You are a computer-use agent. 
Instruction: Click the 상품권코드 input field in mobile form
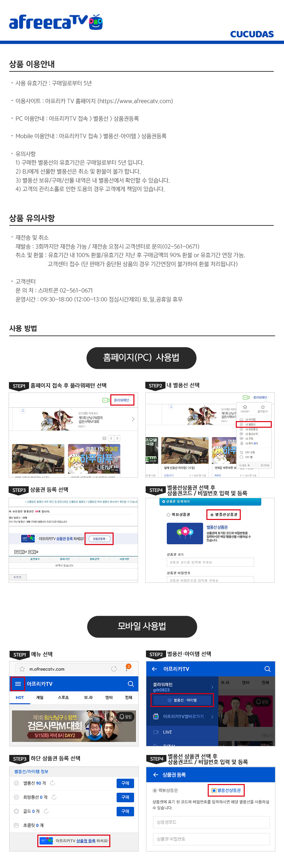pos(211,822)
